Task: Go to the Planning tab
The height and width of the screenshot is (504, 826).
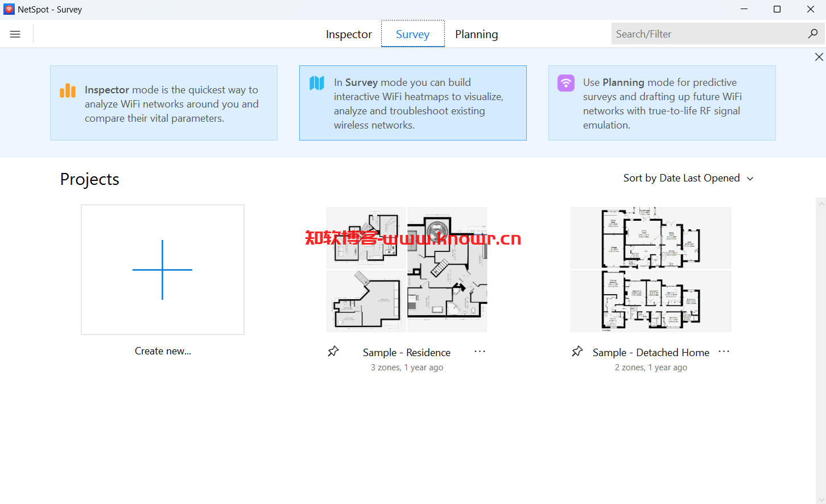Action: (477, 34)
